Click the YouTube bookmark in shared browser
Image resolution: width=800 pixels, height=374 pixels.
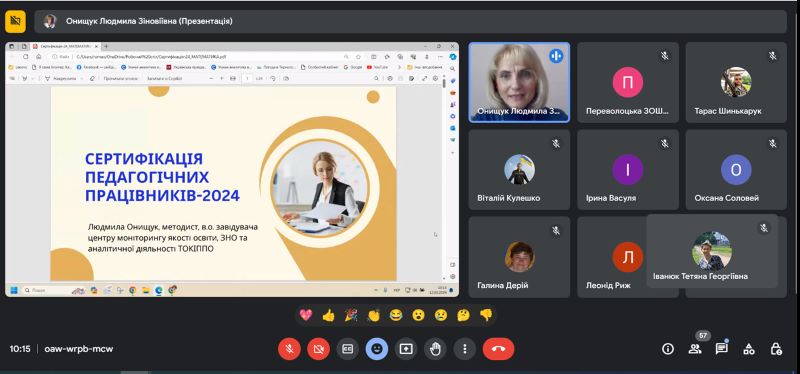[378, 67]
